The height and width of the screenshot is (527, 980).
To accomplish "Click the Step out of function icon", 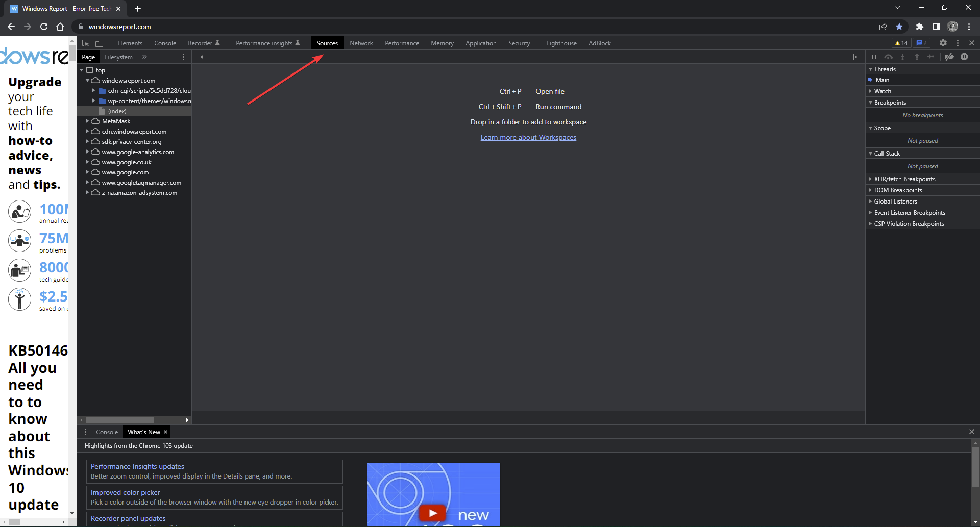I will tap(917, 57).
